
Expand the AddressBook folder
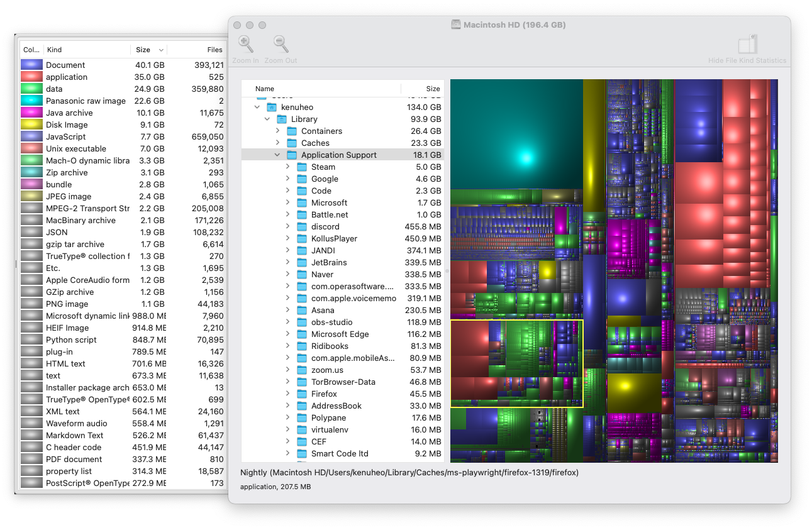click(287, 406)
